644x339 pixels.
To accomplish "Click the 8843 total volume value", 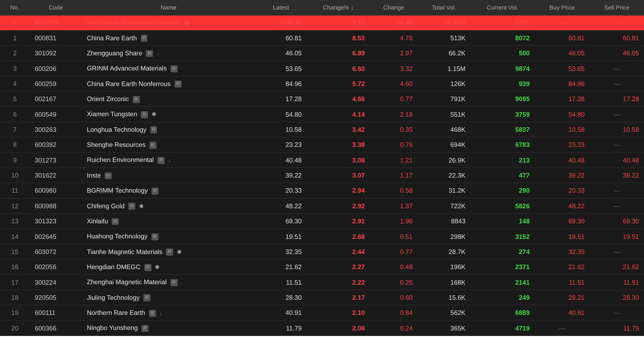I will tap(458, 221).
